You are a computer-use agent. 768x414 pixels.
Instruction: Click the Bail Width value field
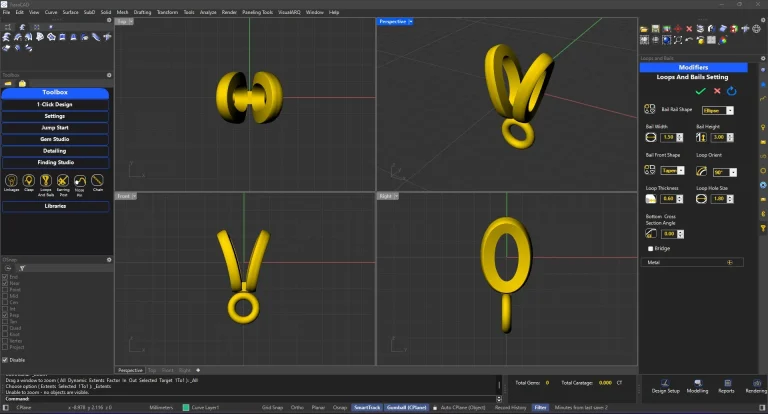[x=669, y=138]
